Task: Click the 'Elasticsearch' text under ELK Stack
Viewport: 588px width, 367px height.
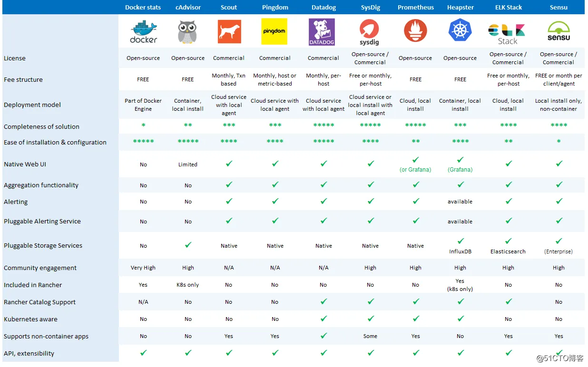Action: coord(508,251)
